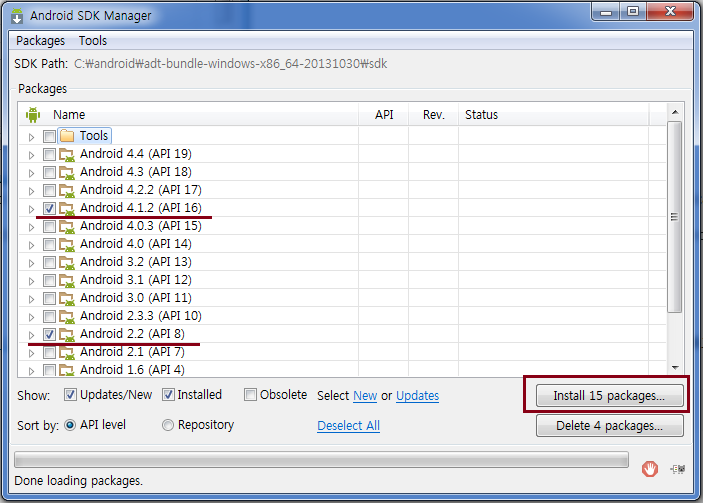Click the SDK Path text
The height and width of the screenshot is (503, 703).
pos(230,64)
